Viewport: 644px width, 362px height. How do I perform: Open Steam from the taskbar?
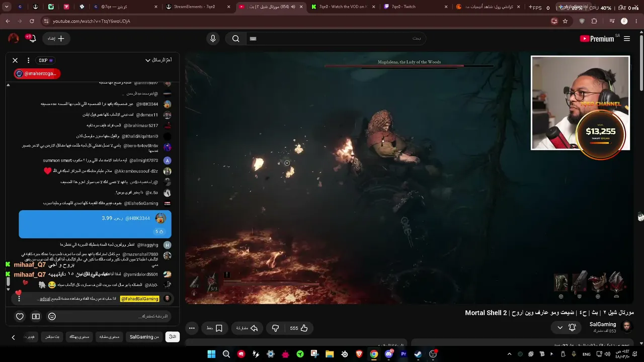418,354
